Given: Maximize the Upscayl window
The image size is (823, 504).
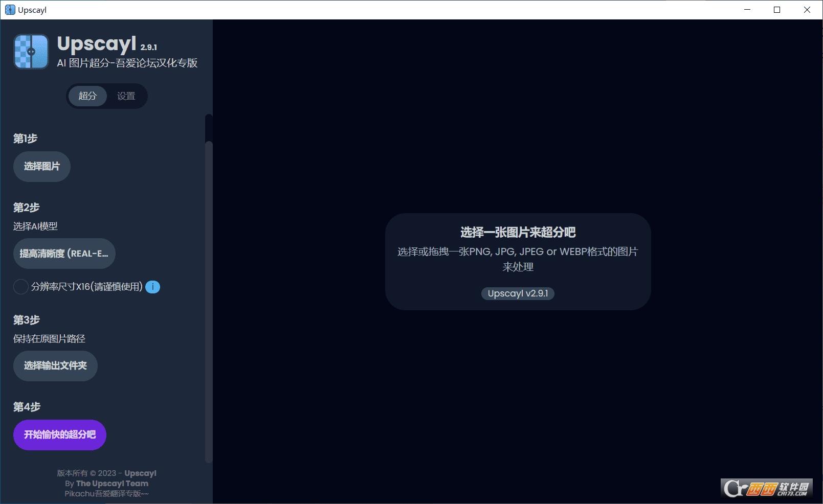Looking at the screenshot, I should (777, 10).
